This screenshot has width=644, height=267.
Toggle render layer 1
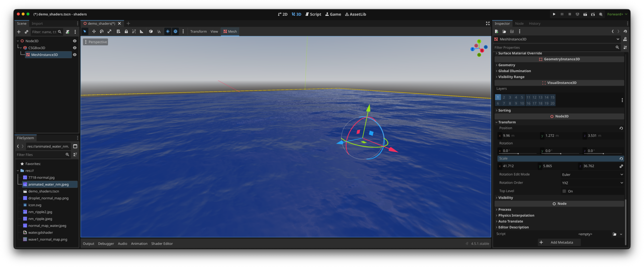[x=498, y=97]
